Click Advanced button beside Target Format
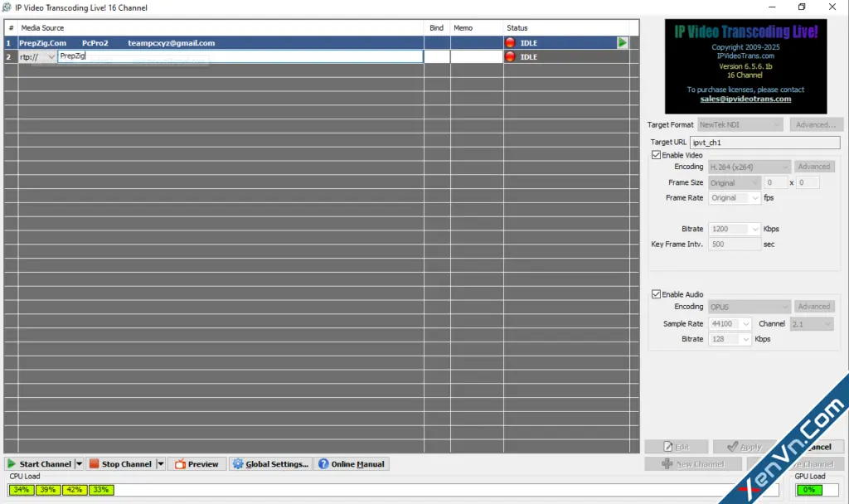The width and height of the screenshot is (849, 504). 816,124
